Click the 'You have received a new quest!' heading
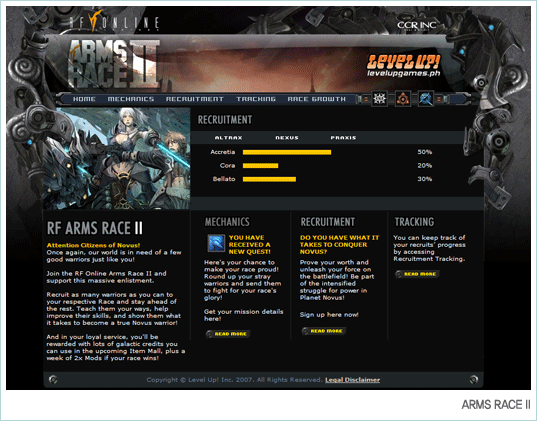Viewport: 537px width, 421px height. pos(250,245)
